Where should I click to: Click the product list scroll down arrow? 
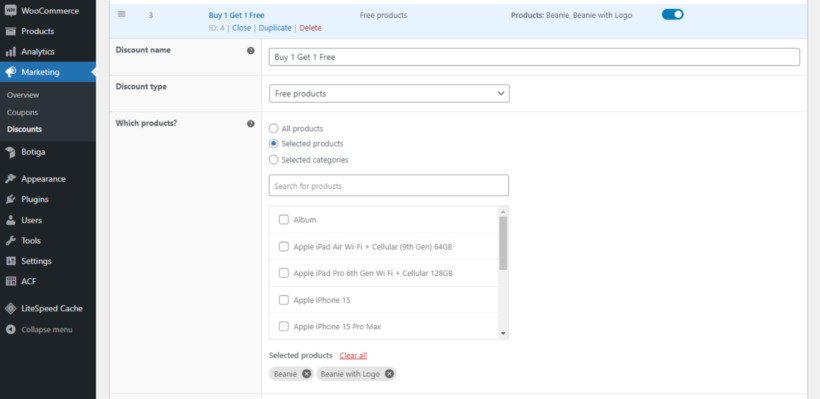pos(503,333)
